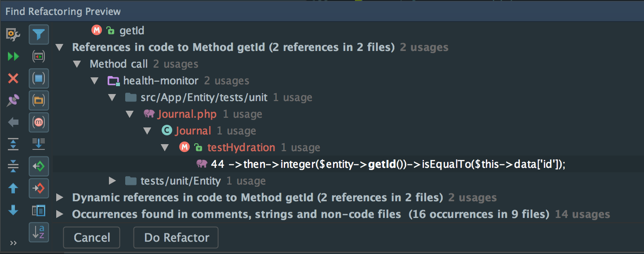Show more toolbar actions via double chevron
Viewport: 644px width, 254px height.
[13, 243]
